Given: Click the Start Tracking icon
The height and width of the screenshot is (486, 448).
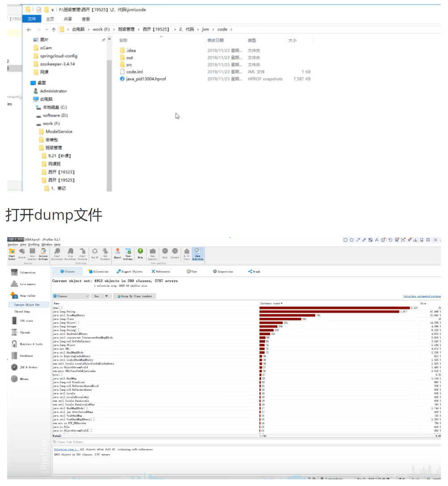Looking at the screenshot, I should tap(82, 254).
